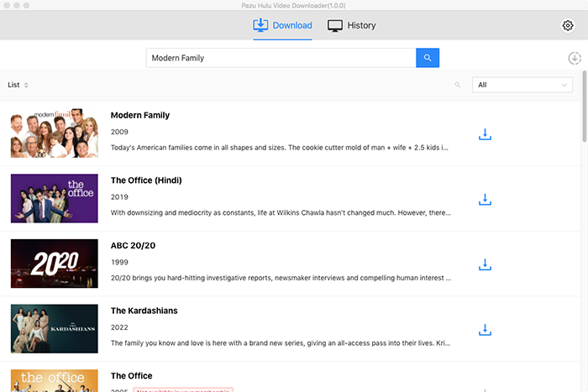The image size is (588, 392).
Task: Open the settings gear icon
Action: point(567,25)
